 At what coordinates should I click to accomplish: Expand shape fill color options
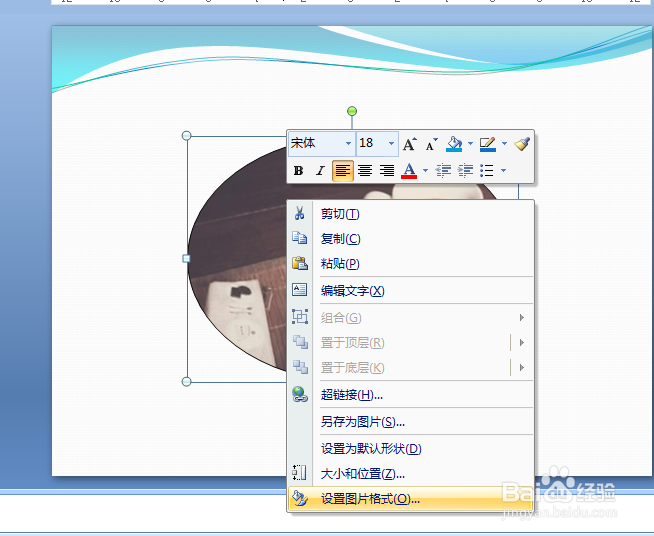coord(470,143)
